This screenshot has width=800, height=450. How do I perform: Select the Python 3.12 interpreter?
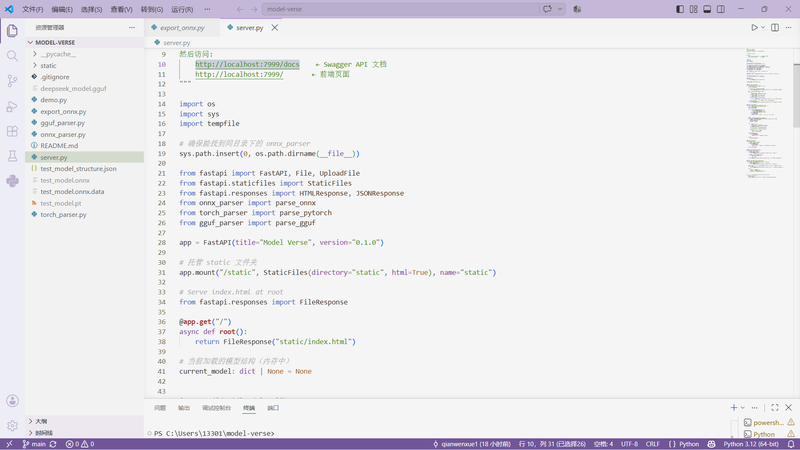751,444
